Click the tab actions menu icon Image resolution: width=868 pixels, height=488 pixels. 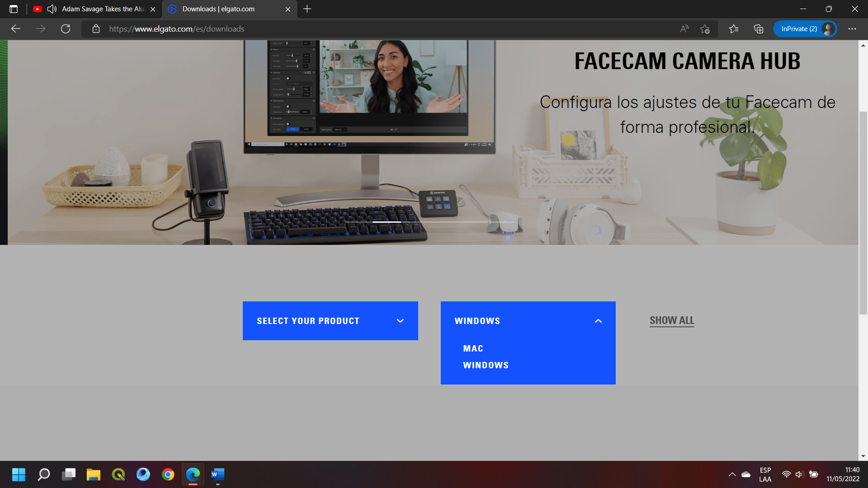pos(14,9)
